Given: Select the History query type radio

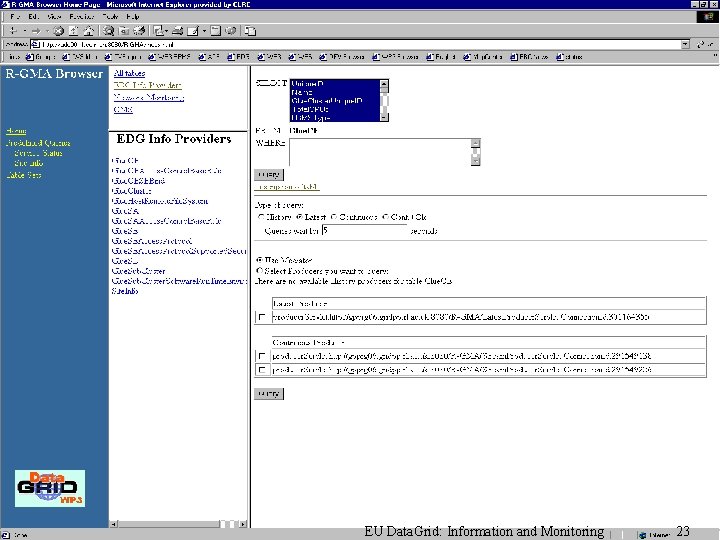Looking at the screenshot, I should coord(261,217).
